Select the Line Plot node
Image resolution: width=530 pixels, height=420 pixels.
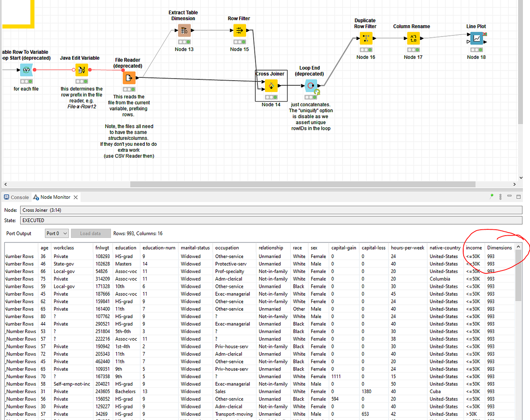477,38
